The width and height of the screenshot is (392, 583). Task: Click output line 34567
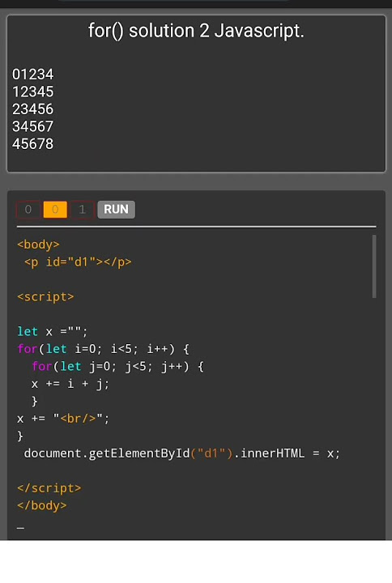point(32,126)
